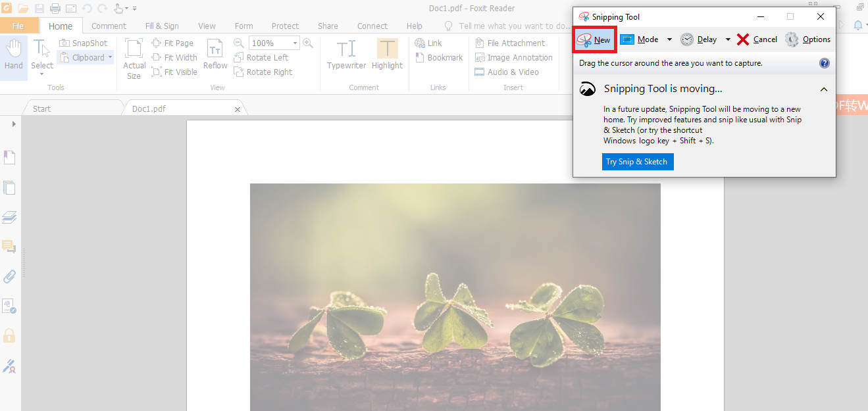Viewport: 868px width, 411px height.
Task: Click New in the Snipping Tool
Action: (x=594, y=39)
